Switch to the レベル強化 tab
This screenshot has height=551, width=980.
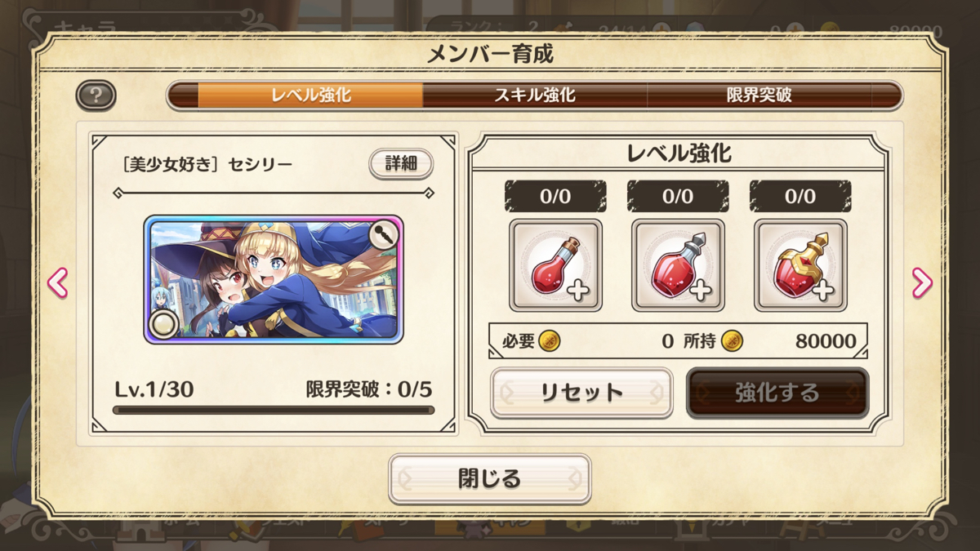311,95
